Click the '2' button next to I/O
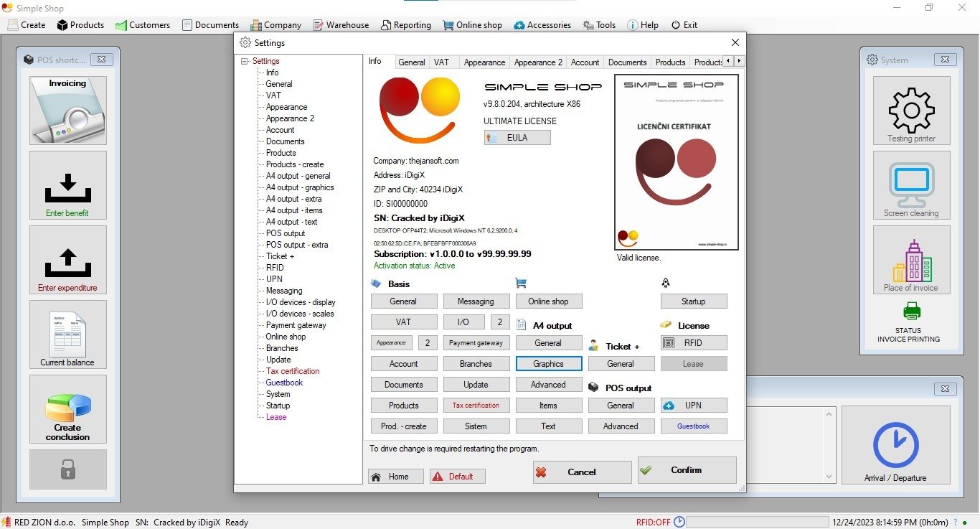The image size is (980, 529). [x=499, y=322]
